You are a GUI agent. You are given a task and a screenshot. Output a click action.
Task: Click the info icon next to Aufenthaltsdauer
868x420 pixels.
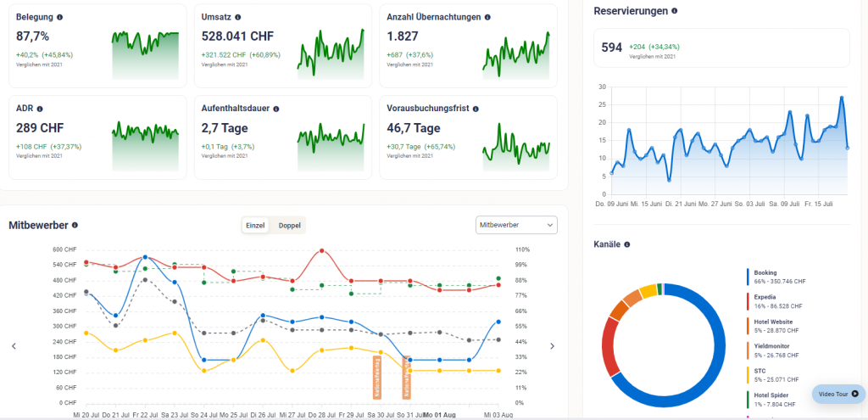[276, 109]
